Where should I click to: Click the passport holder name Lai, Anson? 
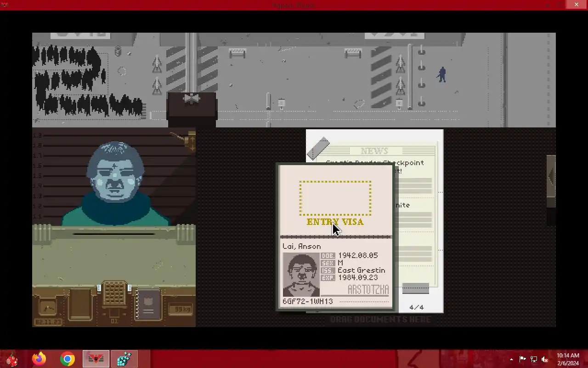click(x=302, y=247)
